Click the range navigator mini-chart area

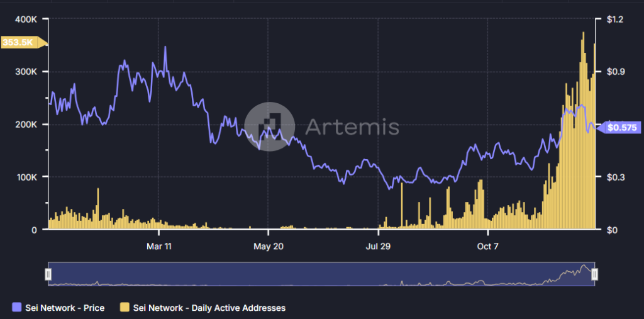(x=321, y=274)
